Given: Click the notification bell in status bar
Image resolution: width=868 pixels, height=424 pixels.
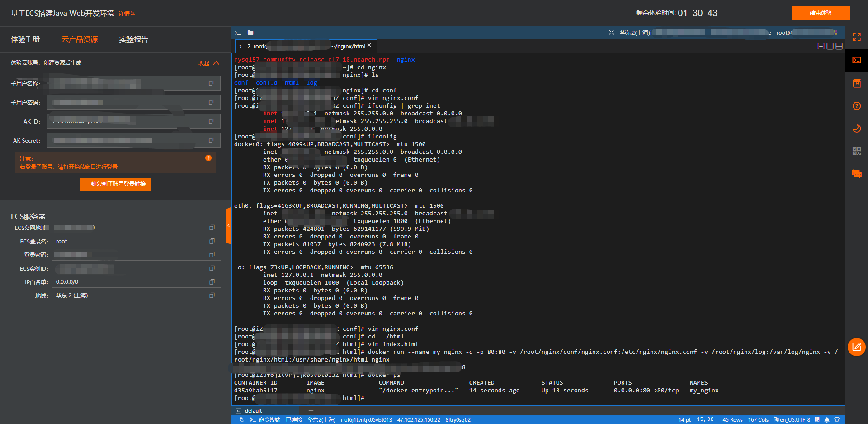Looking at the screenshot, I should pyautogui.click(x=827, y=420).
